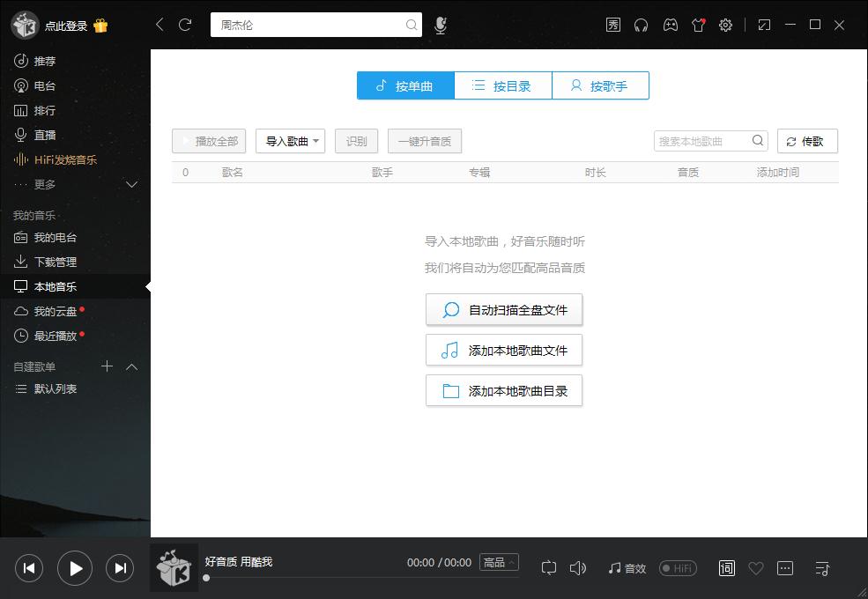868x599 pixels.
Task: Open the more options ellipsis icon in the player bar
Action: tap(785, 568)
